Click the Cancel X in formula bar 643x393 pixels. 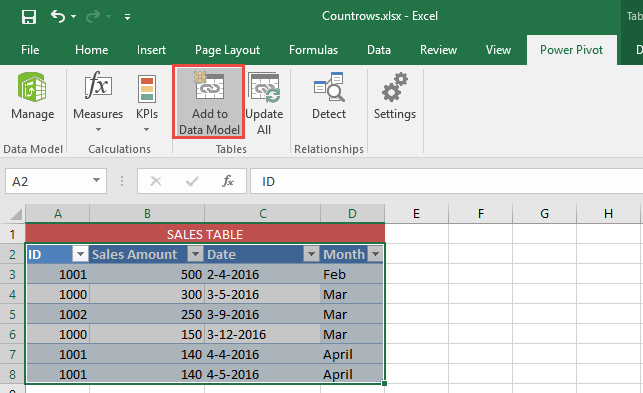tap(156, 181)
